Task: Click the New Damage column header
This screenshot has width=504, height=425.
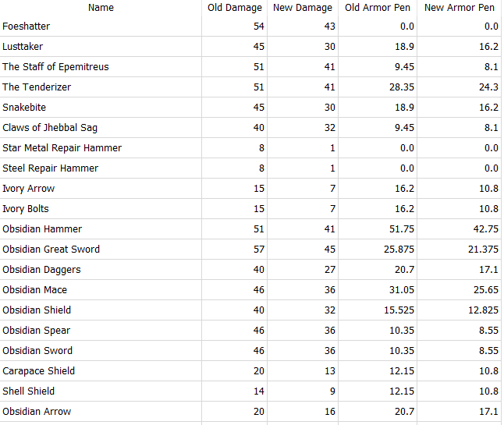Action: click(302, 8)
